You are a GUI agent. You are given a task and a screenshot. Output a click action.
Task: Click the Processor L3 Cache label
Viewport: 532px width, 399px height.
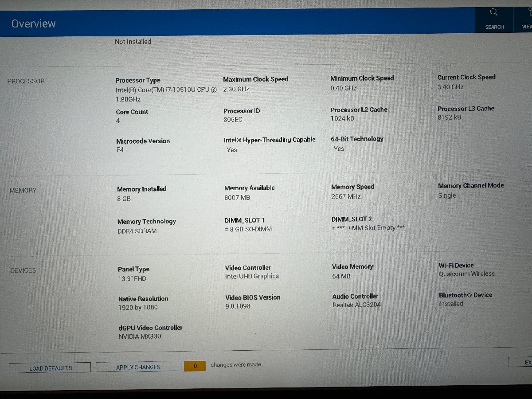[x=466, y=109]
